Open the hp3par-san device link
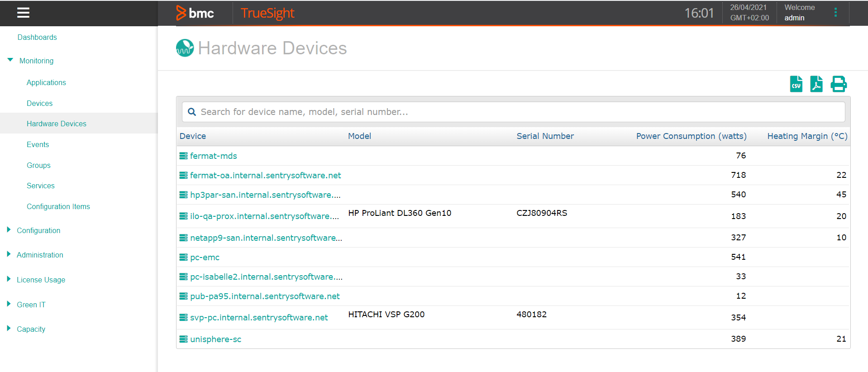Image resolution: width=868 pixels, height=372 pixels. (266, 195)
